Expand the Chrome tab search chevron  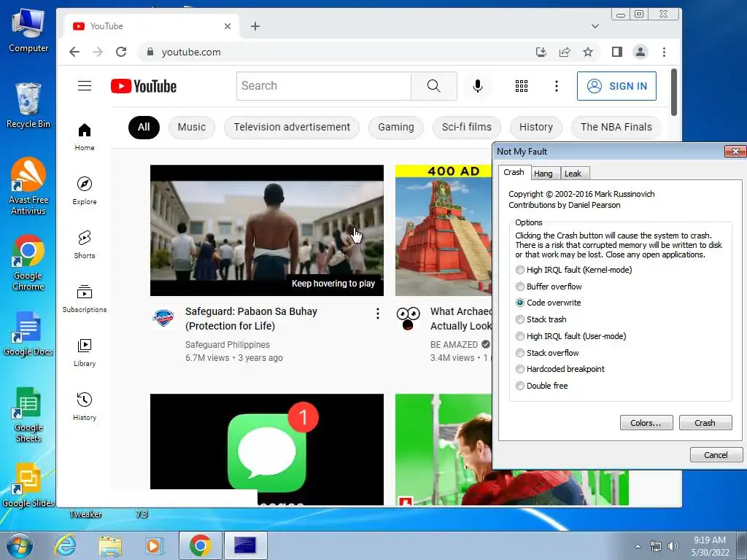pyautogui.click(x=595, y=26)
